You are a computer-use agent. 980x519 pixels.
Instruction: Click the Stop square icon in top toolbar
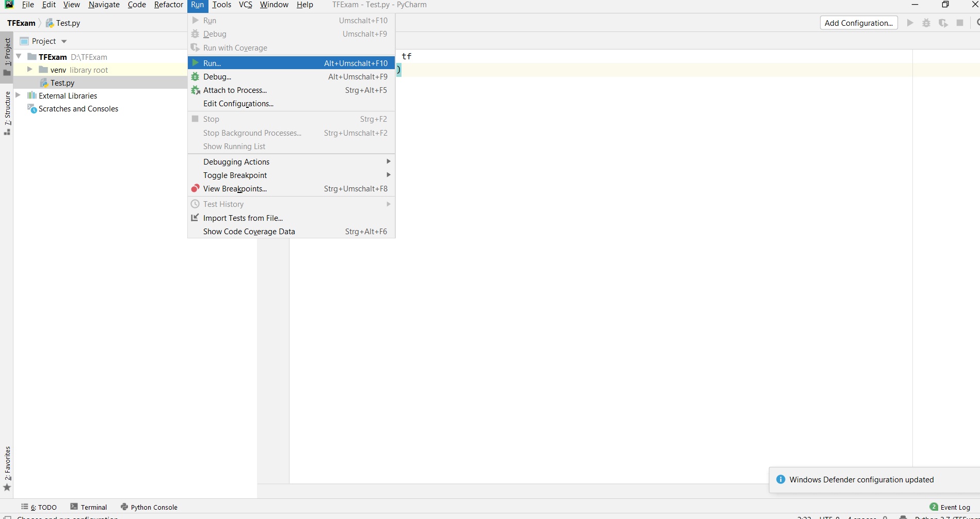click(960, 23)
